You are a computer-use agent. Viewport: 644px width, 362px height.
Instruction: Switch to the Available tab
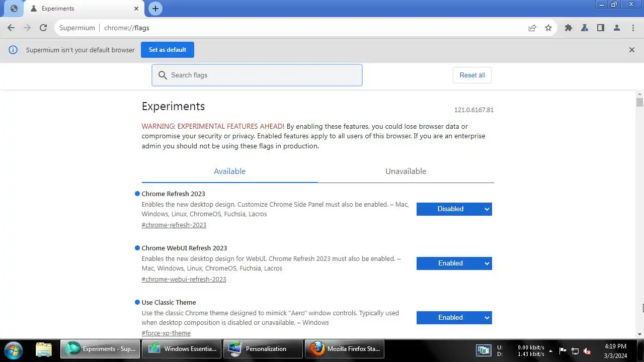coord(229,171)
